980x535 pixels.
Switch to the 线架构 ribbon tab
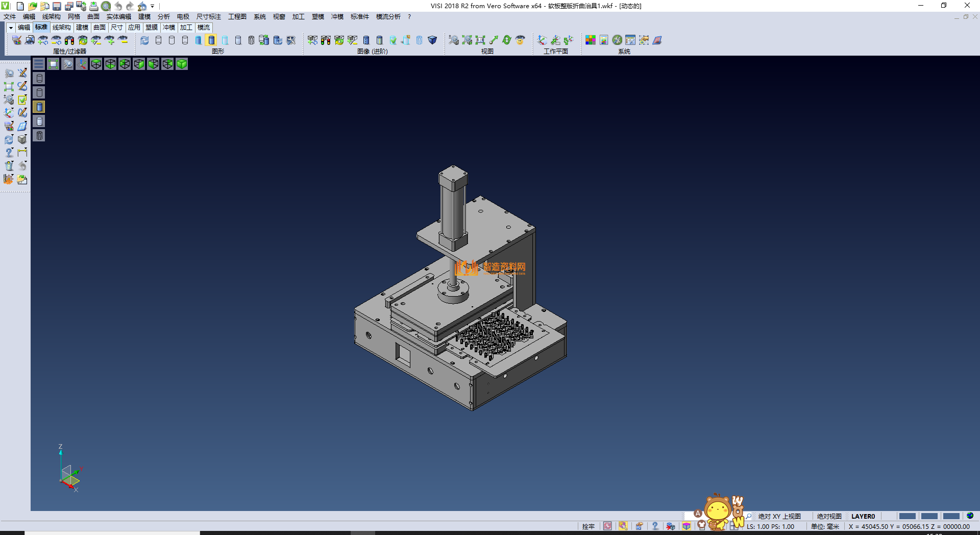(x=61, y=28)
